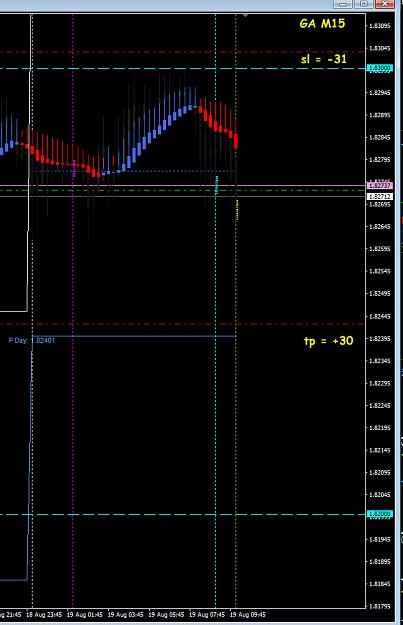Click price scale value 1.81895

tap(379, 562)
